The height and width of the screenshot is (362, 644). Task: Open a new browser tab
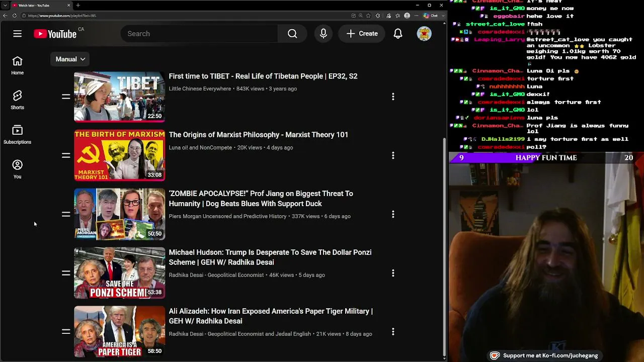tap(78, 5)
